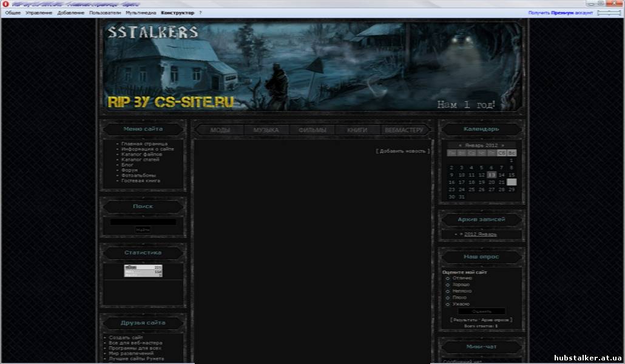Open Каталог статей in site menu

(140, 160)
